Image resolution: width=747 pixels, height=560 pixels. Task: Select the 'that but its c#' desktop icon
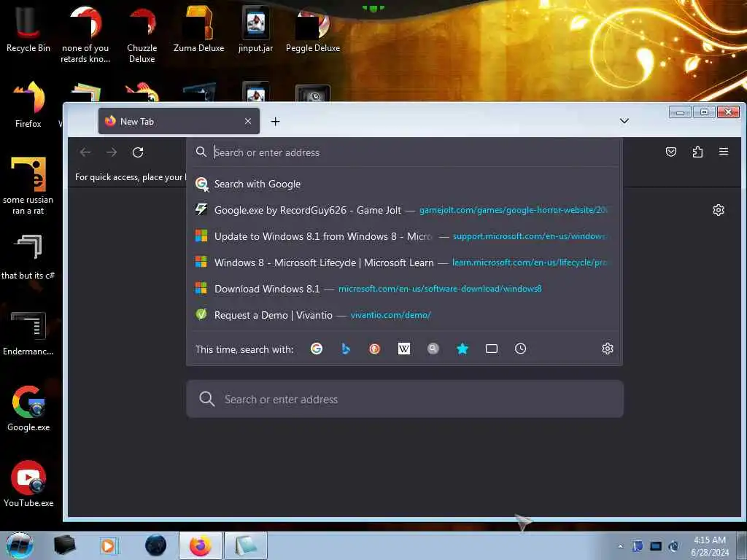point(28,257)
